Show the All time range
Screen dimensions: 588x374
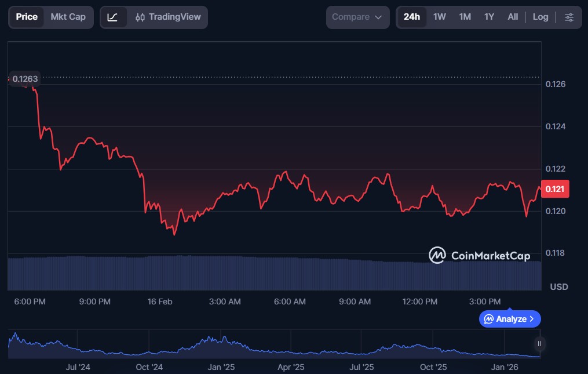pyautogui.click(x=513, y=17)
